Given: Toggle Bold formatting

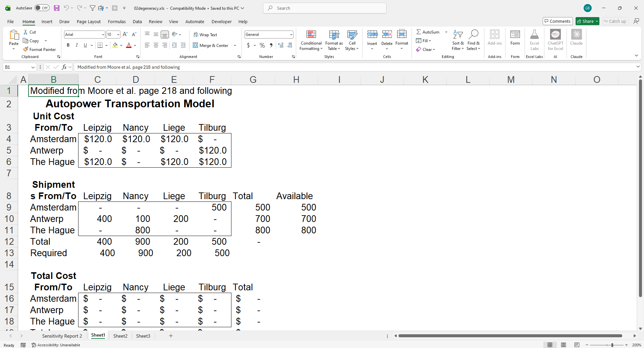Looking at the screenshot, I should 68,45.
